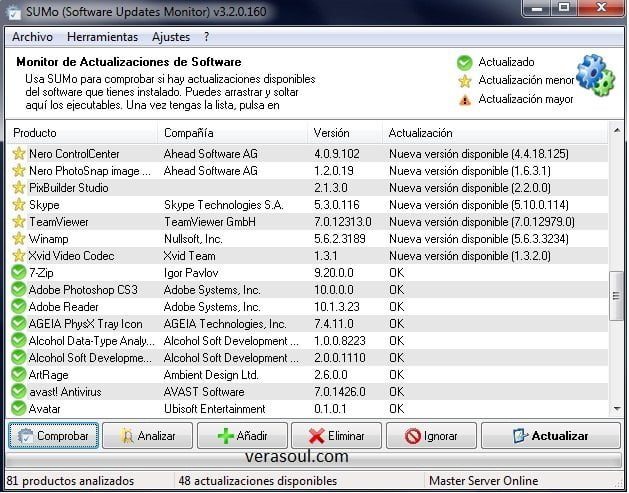Click the green check icon beside 7-Zip
This screenshot has width=629, height=493.
click(18, 273)
